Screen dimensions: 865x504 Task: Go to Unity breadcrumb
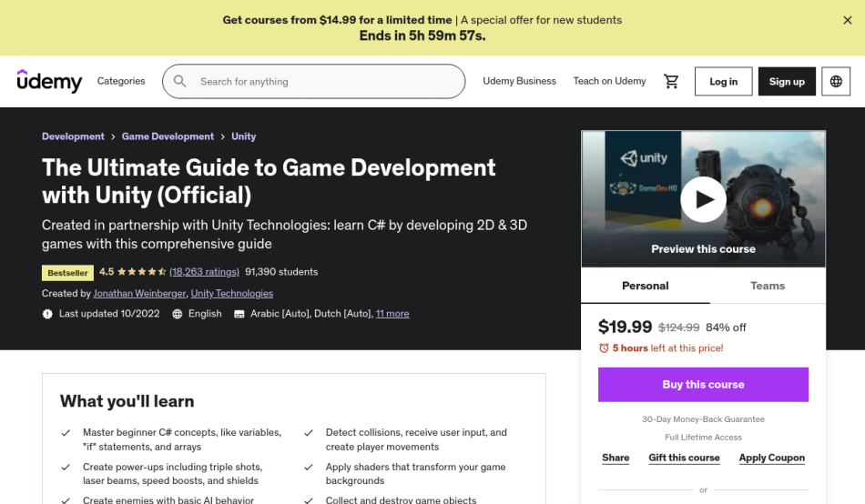point(243,136)
